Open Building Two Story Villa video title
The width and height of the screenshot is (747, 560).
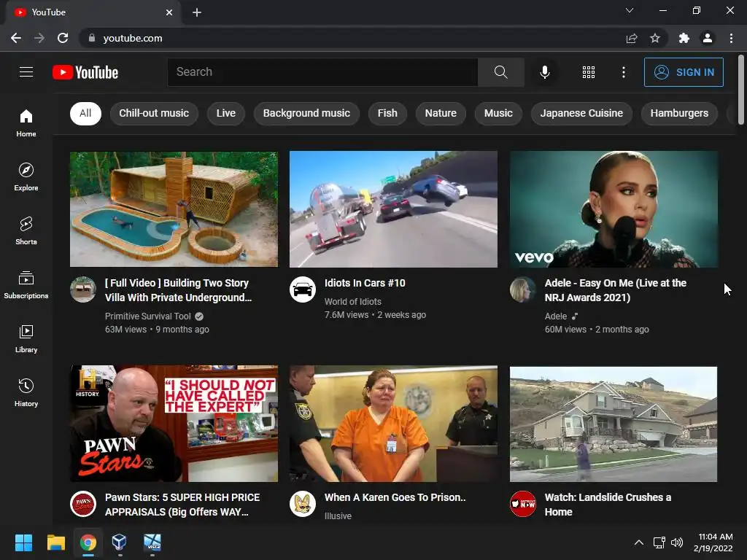(178, 290)
